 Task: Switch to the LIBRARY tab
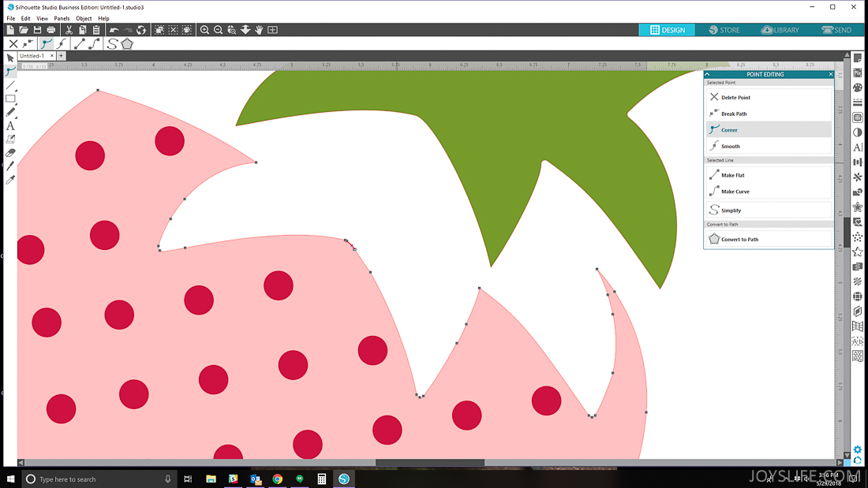pyautogui.click(x=780, y=30)
